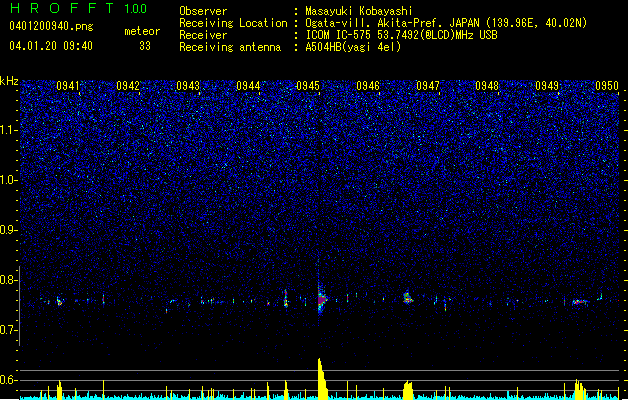This screenshot has width=629, height=400.
Task: Click the ICOM IC-575 53.7492 MHz USB text
Action: click(401, 35)
